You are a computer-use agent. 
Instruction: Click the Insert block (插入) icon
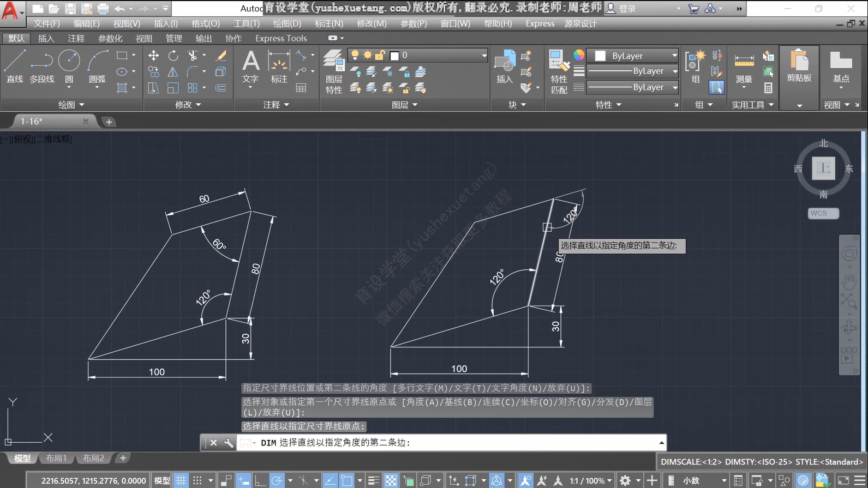tap(505, 67)
